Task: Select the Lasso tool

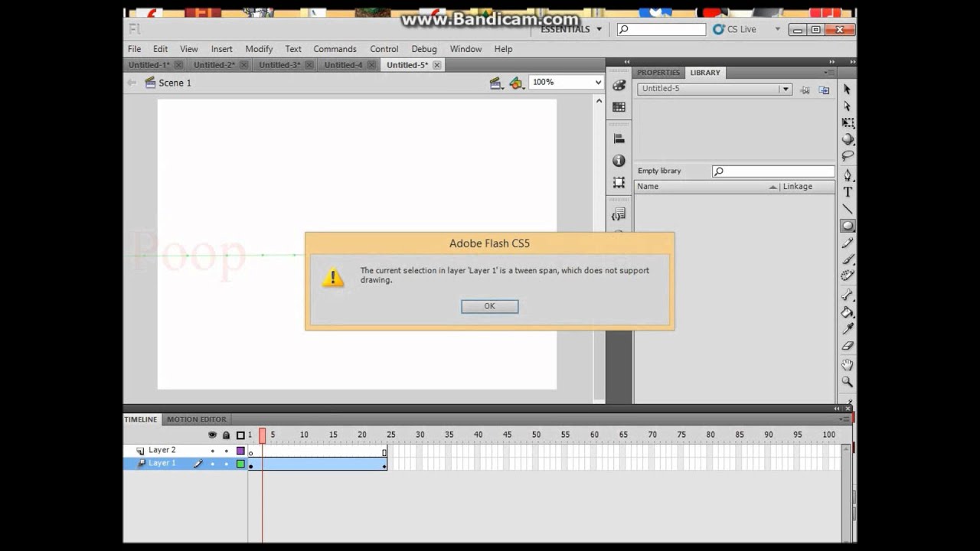Action: (848, 156)
